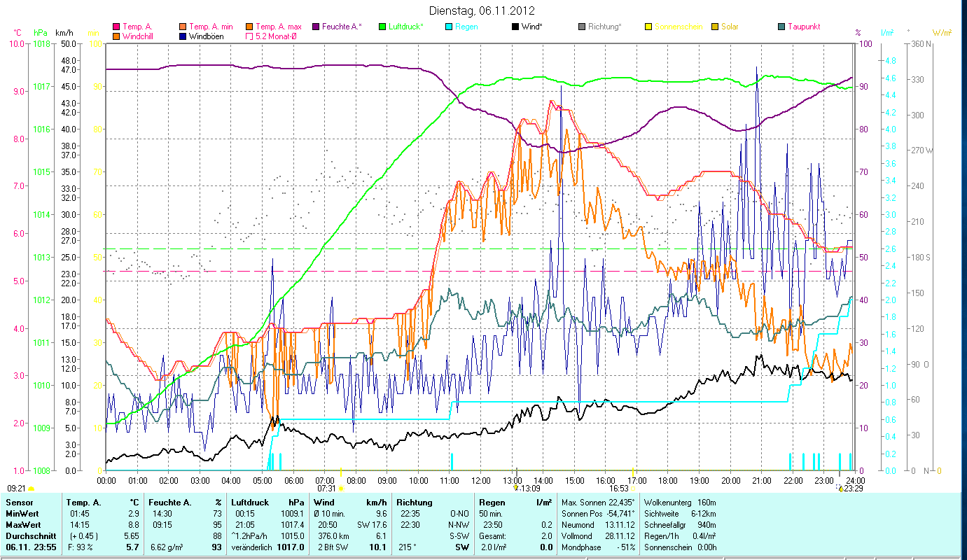
Task: Click the Temp. A. pink legend swatch
Action: coord(116,27)
